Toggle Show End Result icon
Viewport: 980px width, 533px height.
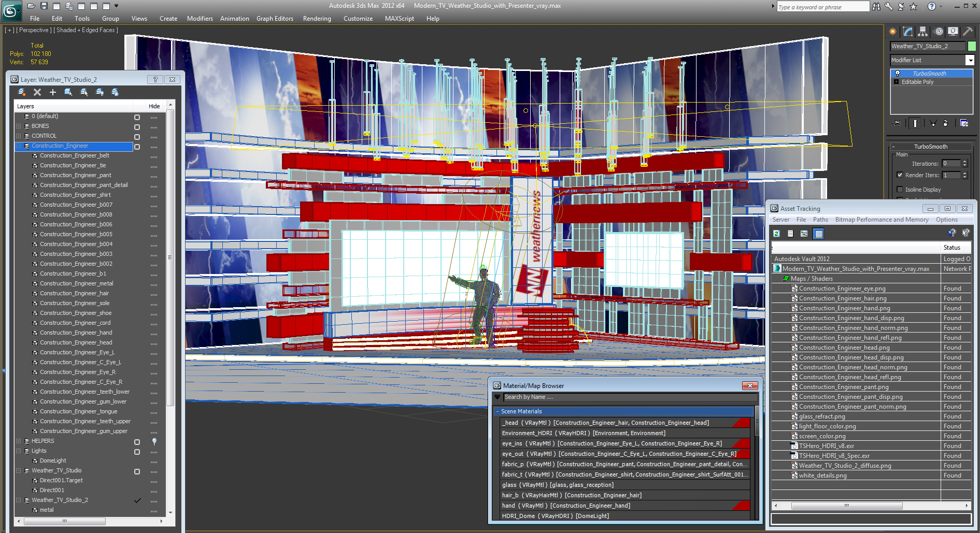[x=915, y=123]
